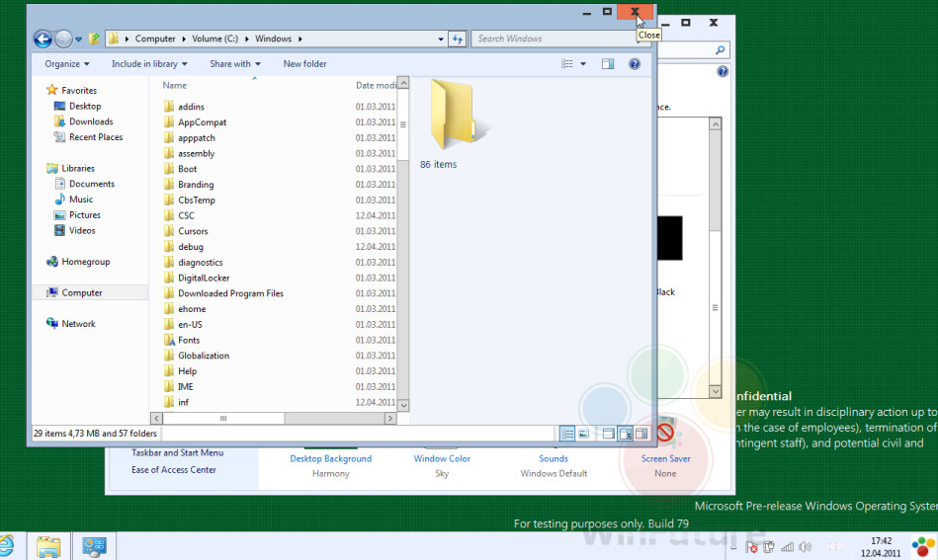This screenshot has height=560, width=938.
Task: Select Computer in the address breadcrumb
Action: point(155,39)
